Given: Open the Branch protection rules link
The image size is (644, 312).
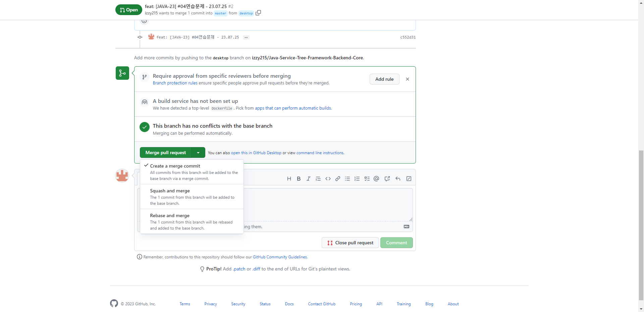Looking at the screenshot, I should coord(175,83).
